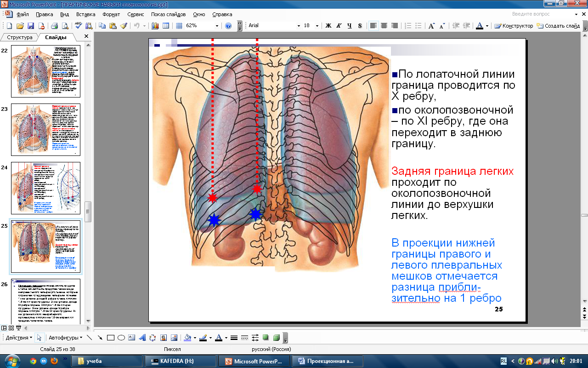Open the Arial font name dropdown
The width and height of the screenshot is (588, 368).
[298, 26]
